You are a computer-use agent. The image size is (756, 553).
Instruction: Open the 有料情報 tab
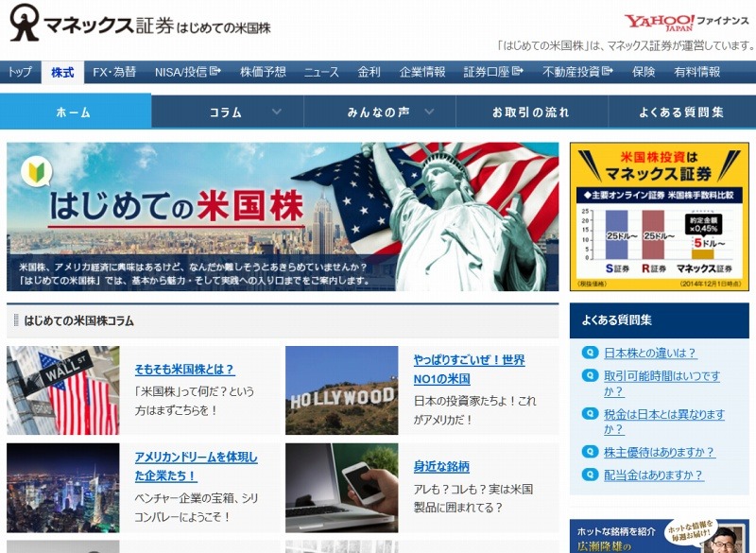(x=697, y=72)
